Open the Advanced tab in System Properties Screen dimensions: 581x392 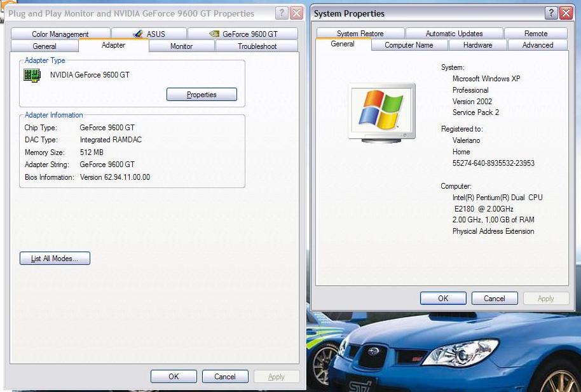coord(537,45)
